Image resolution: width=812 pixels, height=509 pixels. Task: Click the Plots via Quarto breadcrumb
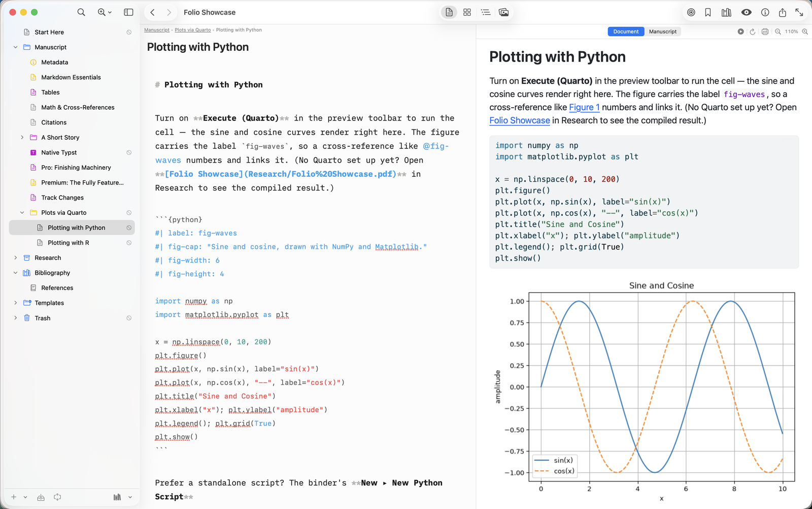[x=193, y=30]
